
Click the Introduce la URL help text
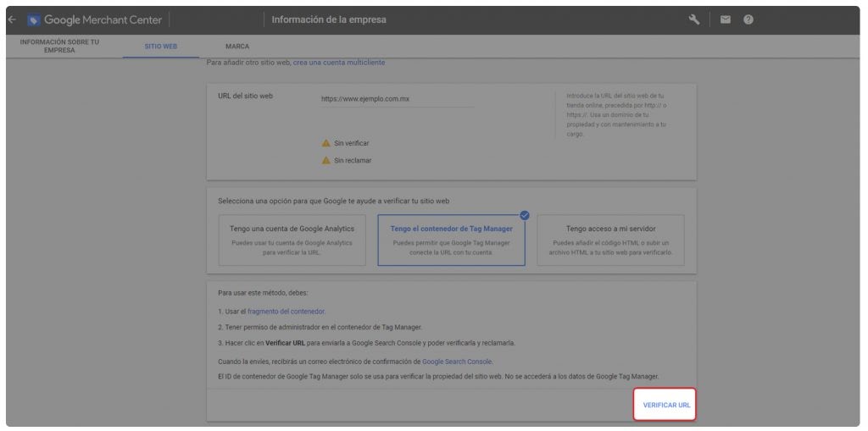tap(616, 115)
